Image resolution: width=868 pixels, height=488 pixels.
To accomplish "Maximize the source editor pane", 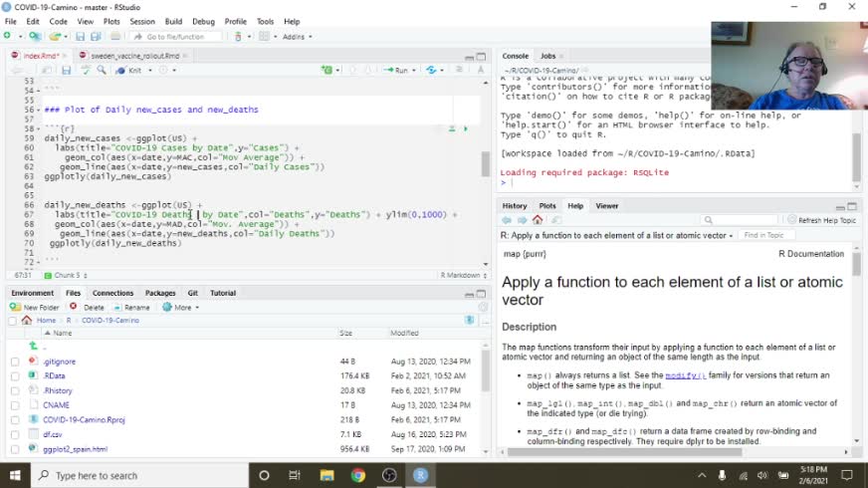I will (x=481, y=57).
